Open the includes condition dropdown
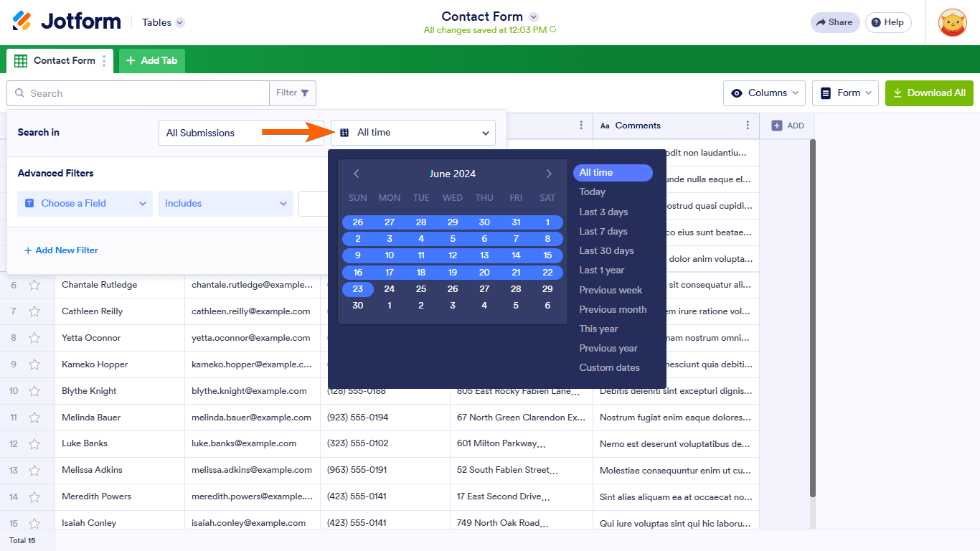The image size is (980, 551). (x=225, y=204)
